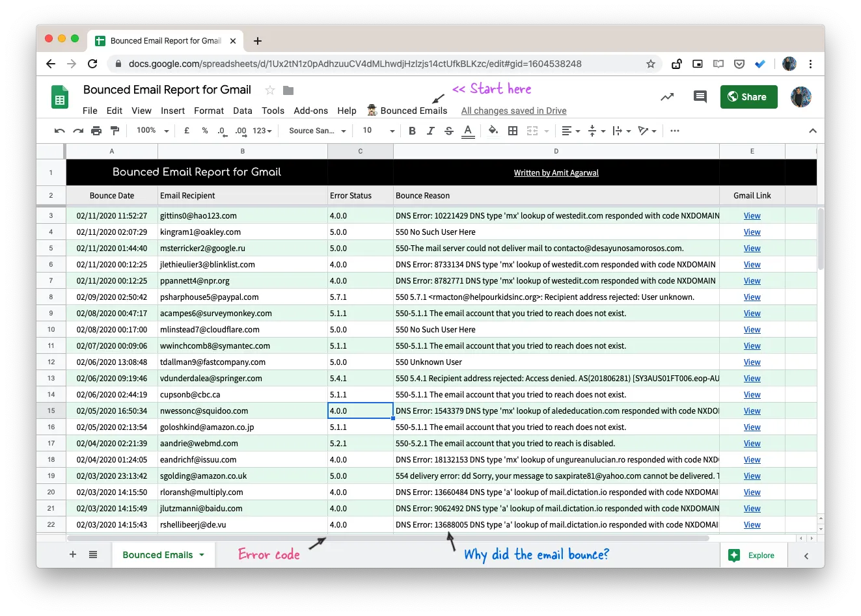Screen dimensions: 861x616
Task: Open the text color selector
Action: (x=468, y=131)
